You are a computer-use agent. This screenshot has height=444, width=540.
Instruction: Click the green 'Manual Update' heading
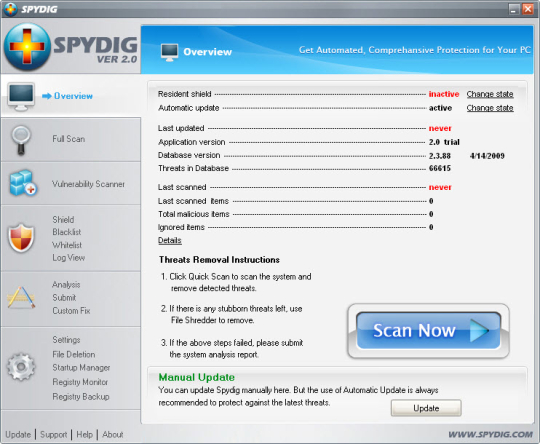tap(197, 377)
